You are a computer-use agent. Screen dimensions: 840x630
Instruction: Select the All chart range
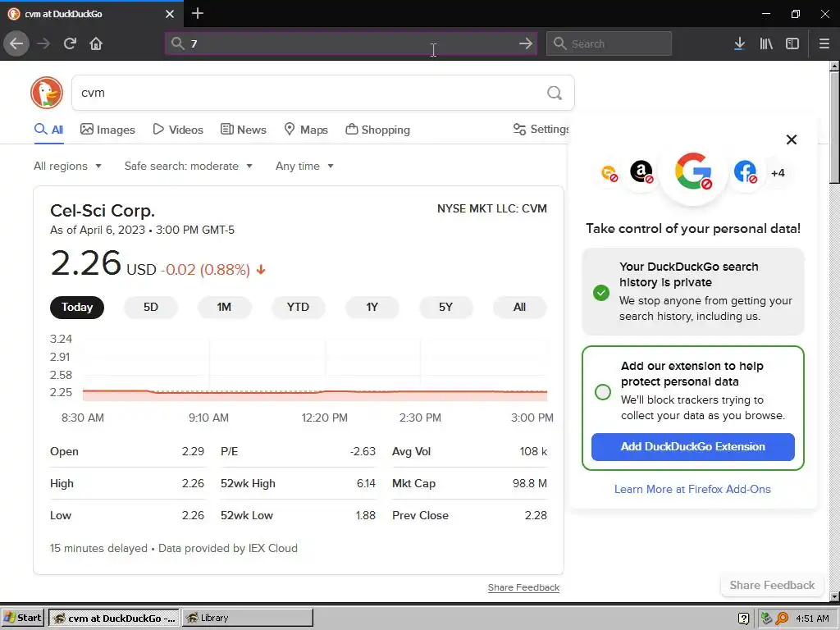click(519, 307)
